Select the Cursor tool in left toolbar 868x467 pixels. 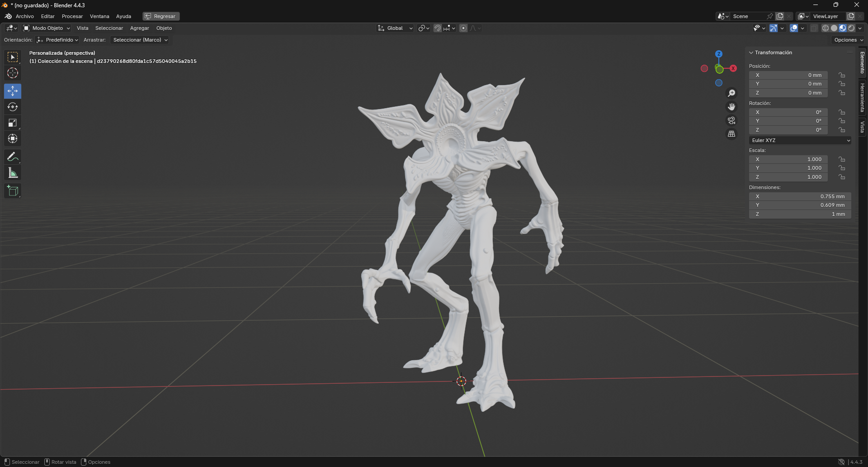coord(13,73)
